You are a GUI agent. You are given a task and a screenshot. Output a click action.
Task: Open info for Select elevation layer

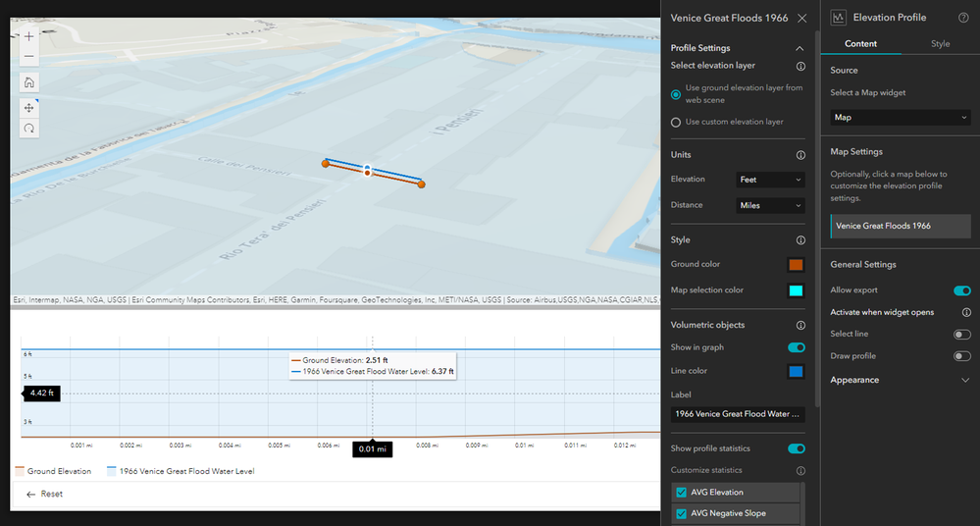coord(800,67)
